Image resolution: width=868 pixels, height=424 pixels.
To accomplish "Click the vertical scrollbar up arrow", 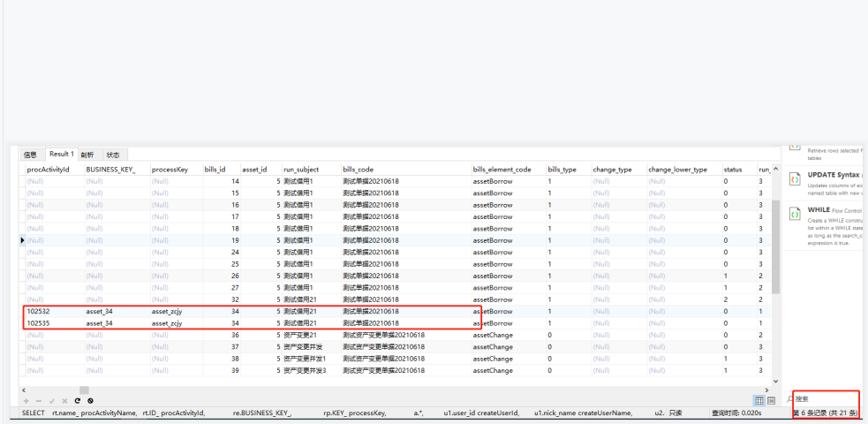I will 775,170.
